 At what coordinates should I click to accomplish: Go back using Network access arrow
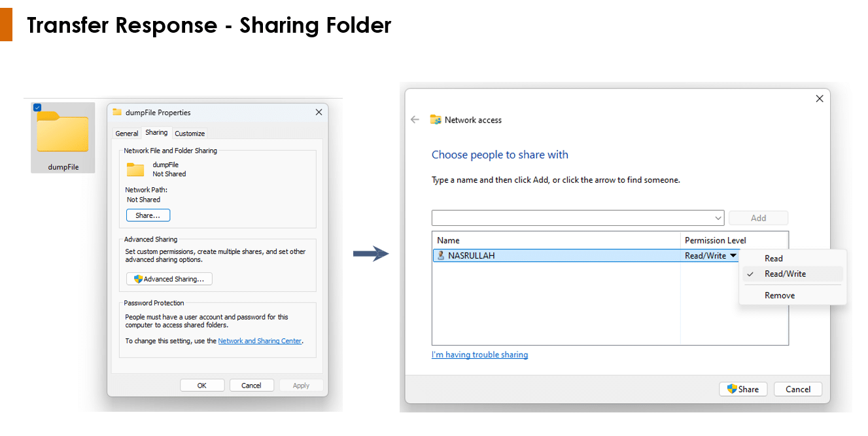415,120
